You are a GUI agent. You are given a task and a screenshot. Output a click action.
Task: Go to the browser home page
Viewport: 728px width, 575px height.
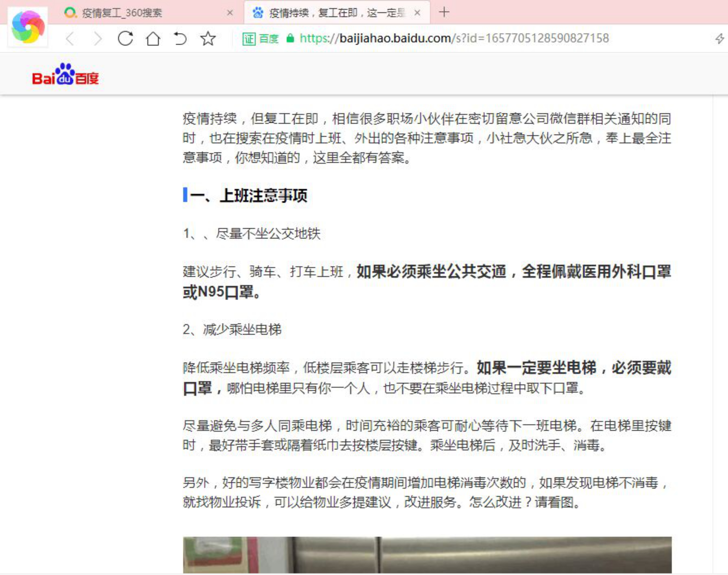(x=153, y=39)
